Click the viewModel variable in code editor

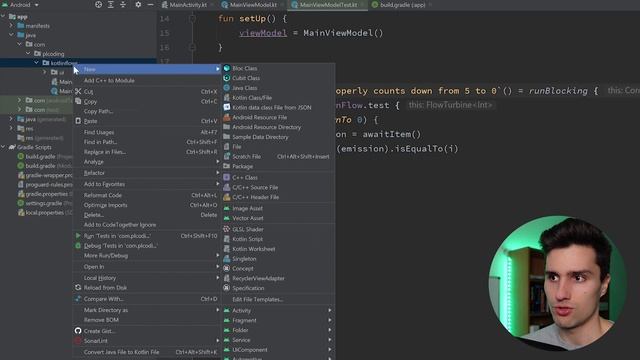263,33
